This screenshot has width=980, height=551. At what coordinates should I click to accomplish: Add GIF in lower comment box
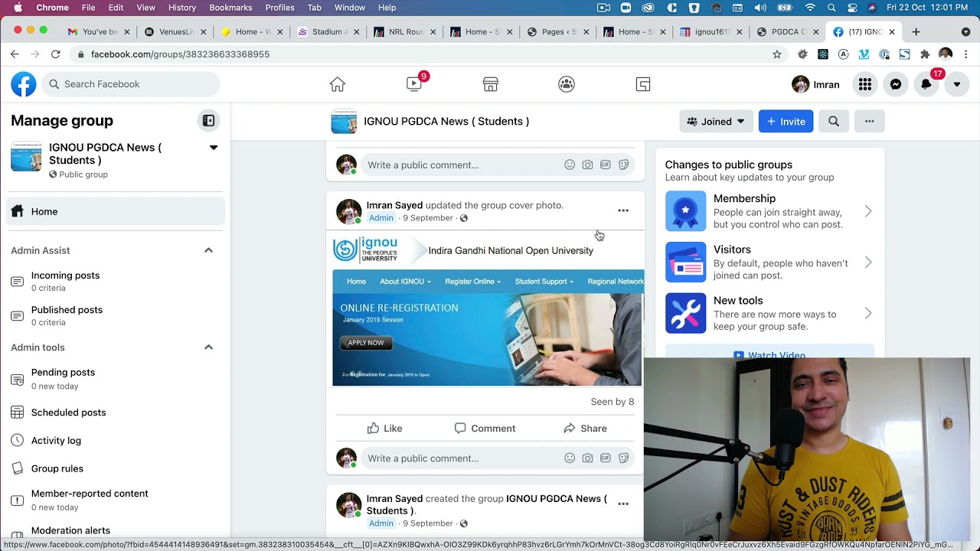click(x=606, y=458)
